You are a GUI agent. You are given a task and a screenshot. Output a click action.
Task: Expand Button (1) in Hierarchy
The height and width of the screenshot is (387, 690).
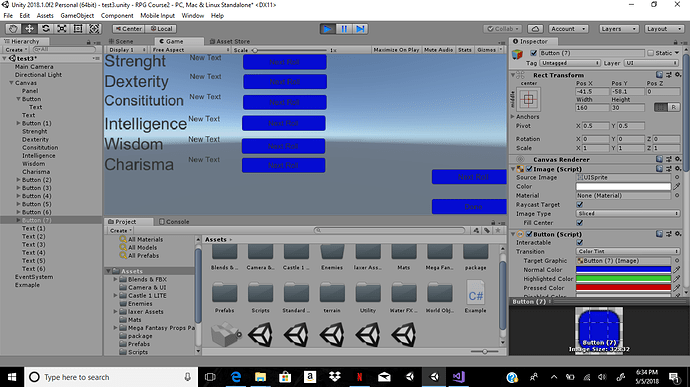point(18,123)
